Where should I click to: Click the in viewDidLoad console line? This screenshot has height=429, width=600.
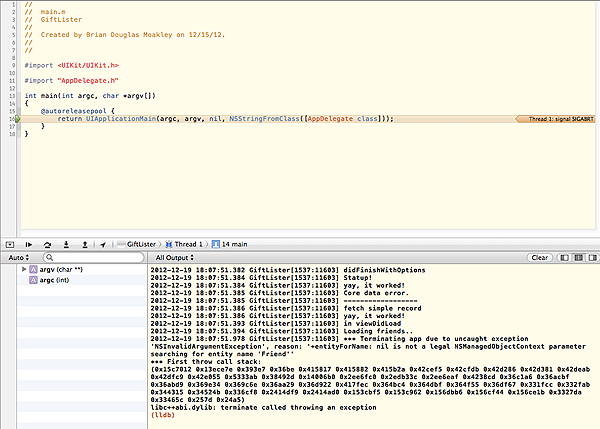tap(276, 323)
